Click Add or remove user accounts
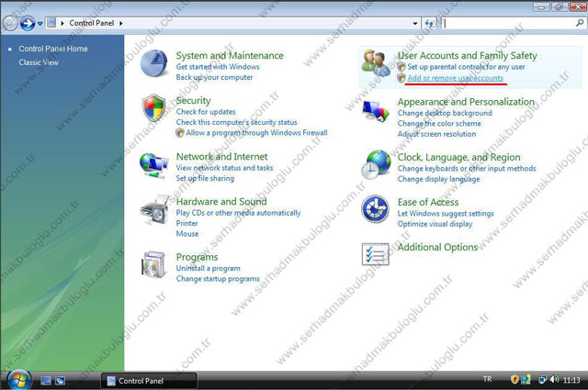Image resolution: width=588 pixels, height=390 pixels. 456,78
